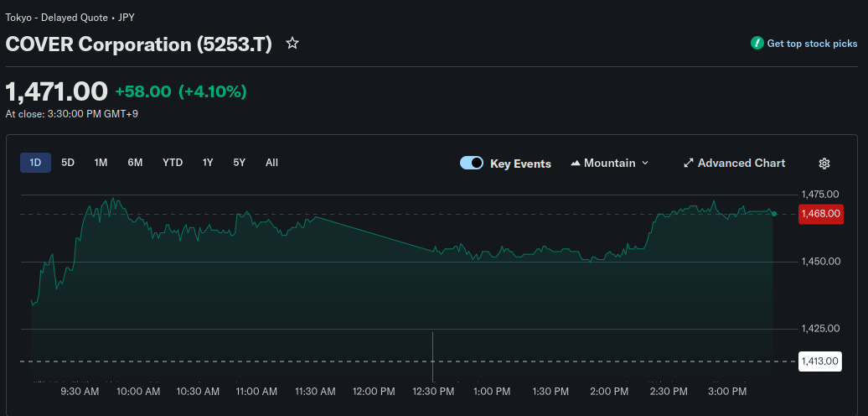Click the (+4.10%) percent change
868x416 pixels.
point(213,91)
